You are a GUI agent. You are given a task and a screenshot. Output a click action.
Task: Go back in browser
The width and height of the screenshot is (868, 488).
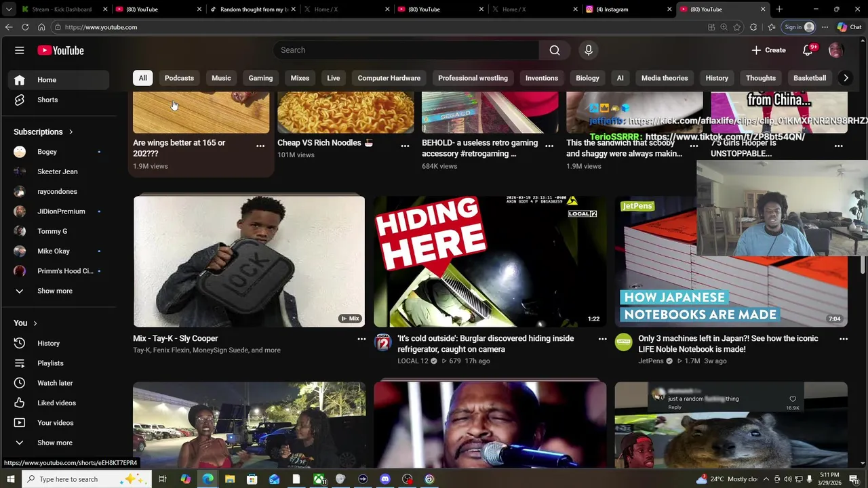9,27
